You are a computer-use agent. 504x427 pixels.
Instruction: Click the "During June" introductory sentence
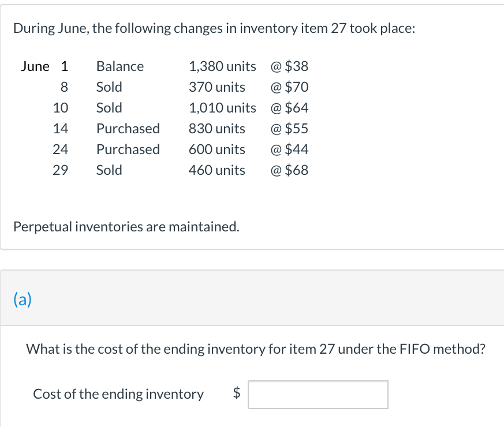[214, 29]
